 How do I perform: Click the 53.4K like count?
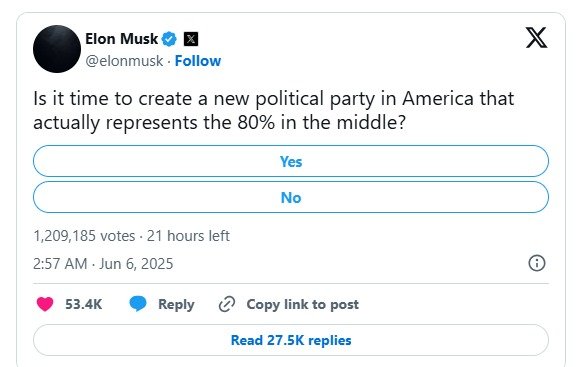tap(84, 304)
